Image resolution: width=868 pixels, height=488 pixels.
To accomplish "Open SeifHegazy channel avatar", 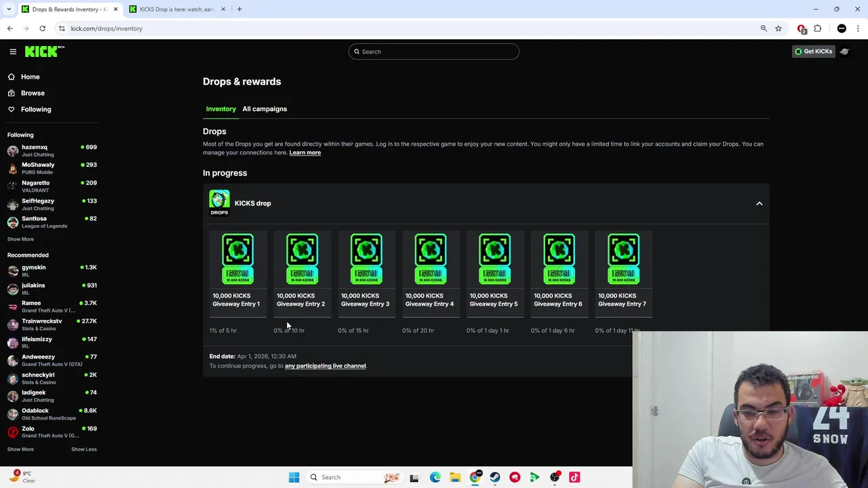I will [13, 204].
